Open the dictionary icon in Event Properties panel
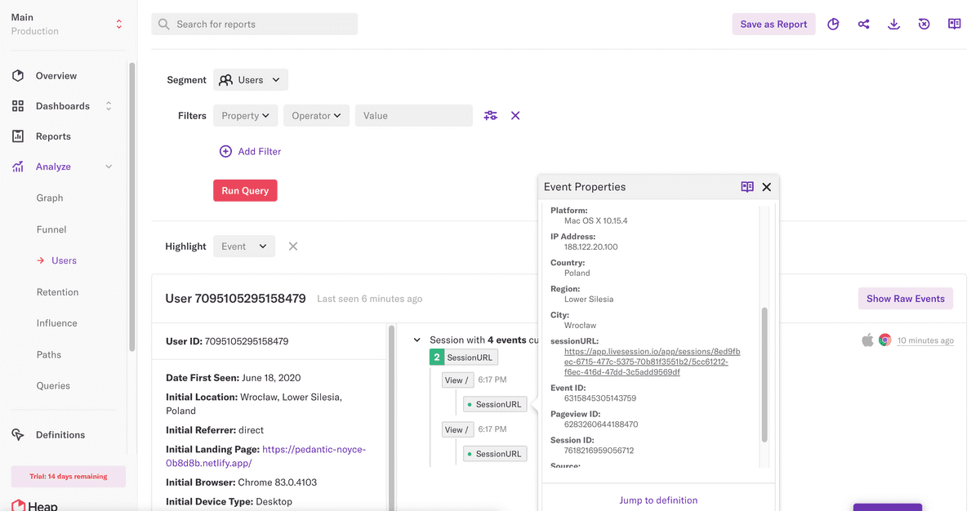980x511 pixels. (x=747, y=186)
